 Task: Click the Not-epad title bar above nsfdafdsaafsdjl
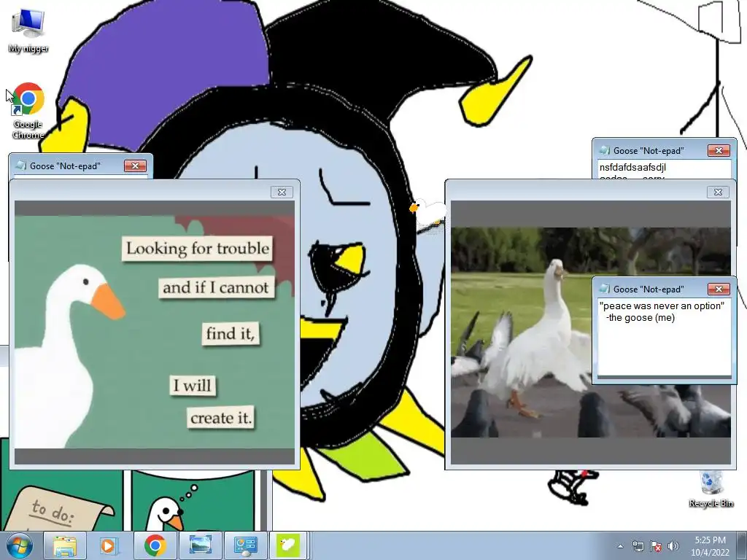(649, 150)
